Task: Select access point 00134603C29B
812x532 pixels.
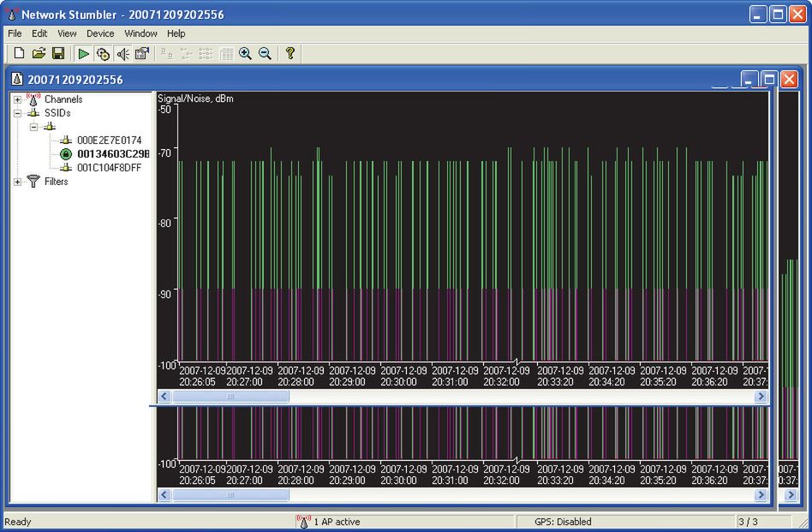Action: pos(113,154)
